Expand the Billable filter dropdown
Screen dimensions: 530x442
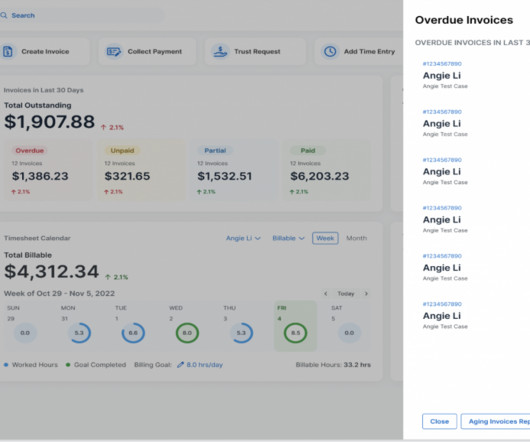288,238
